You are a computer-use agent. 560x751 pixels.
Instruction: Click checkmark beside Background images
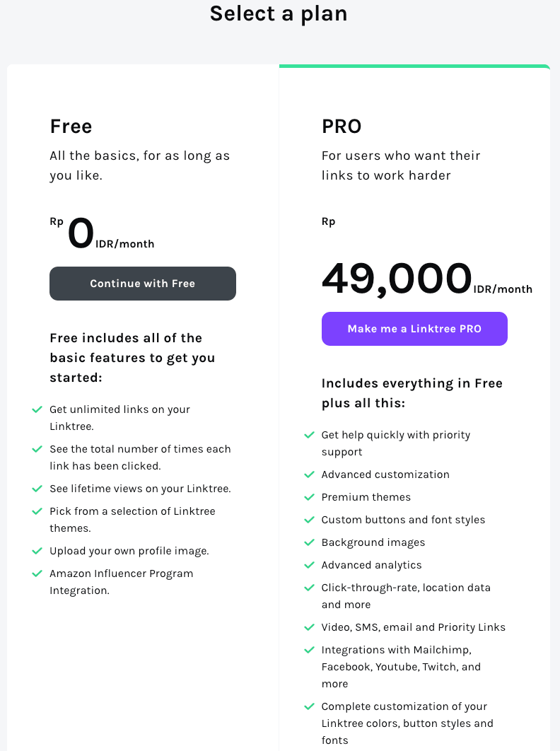click(x=309, y=542)
